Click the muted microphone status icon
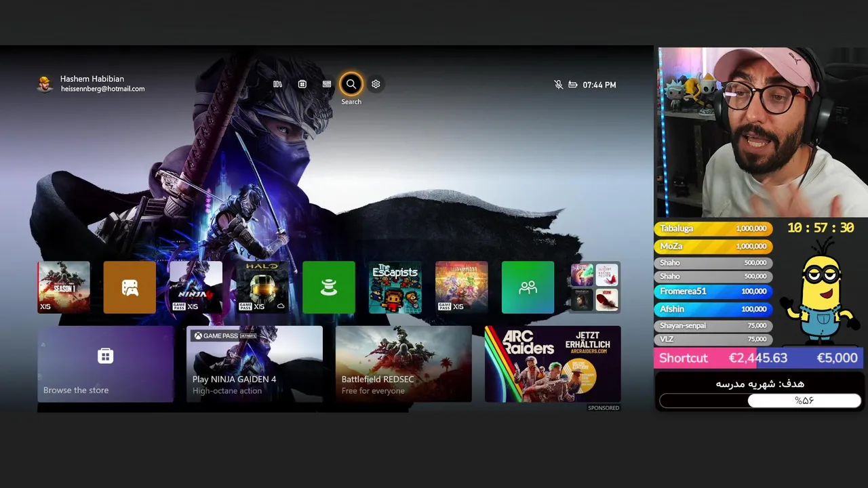 (559, 85)
